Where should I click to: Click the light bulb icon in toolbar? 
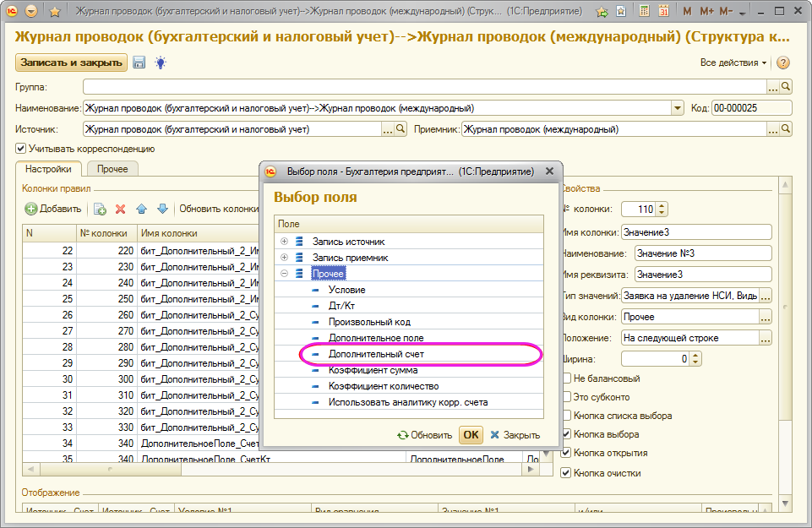[160, 63]
